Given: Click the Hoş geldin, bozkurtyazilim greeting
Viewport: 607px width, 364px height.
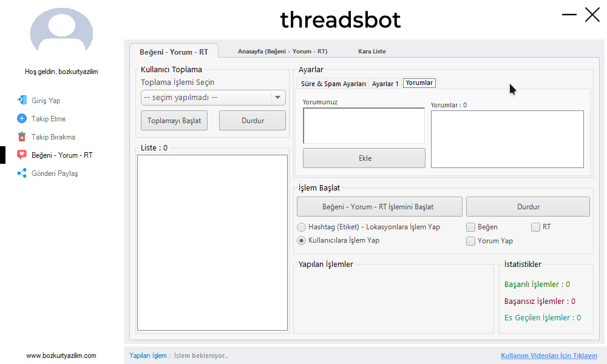Looking at the screenshot, I should click(x=61, y=72).
